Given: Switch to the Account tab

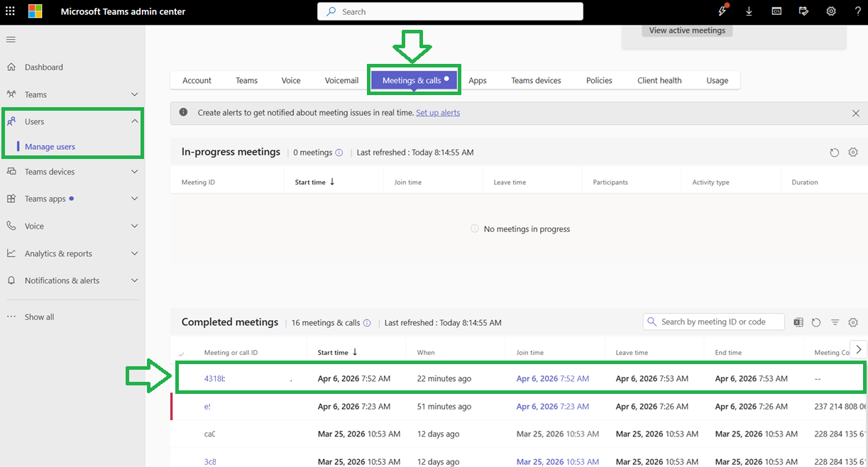Looking at the screenshot, I should point(197,80).
